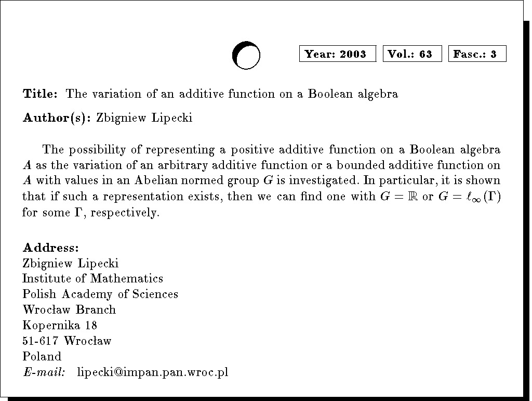Viewport: 532px width, 401px height.
Task: Click the lipecki@impan.pan.wroc.pl email address
Action: click(x=153, y=372)
